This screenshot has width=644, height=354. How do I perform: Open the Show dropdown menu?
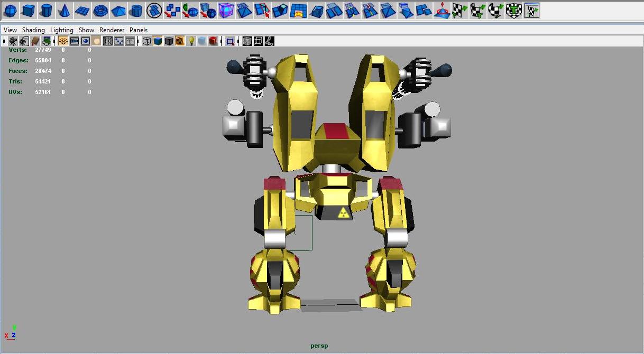[86, 30]
